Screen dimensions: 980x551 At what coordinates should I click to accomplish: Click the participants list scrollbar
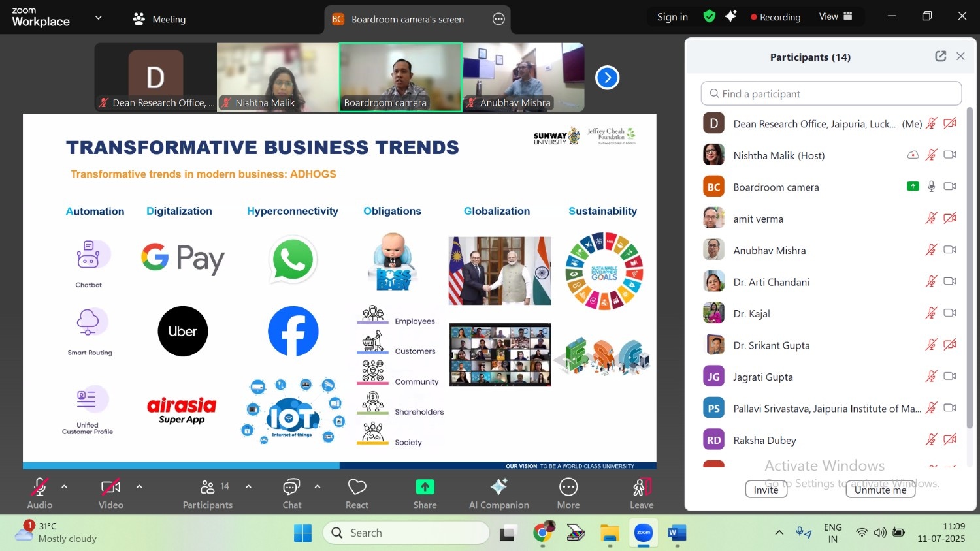(970, 268)
